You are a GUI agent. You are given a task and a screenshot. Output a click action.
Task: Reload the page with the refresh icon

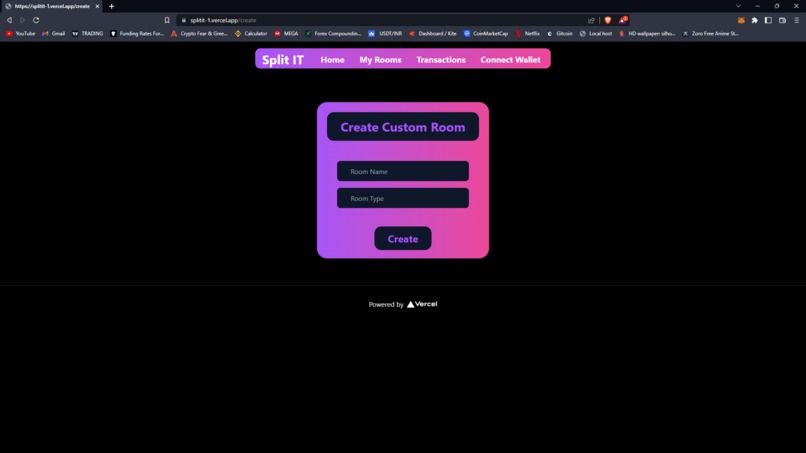click(x=36, y=20)
